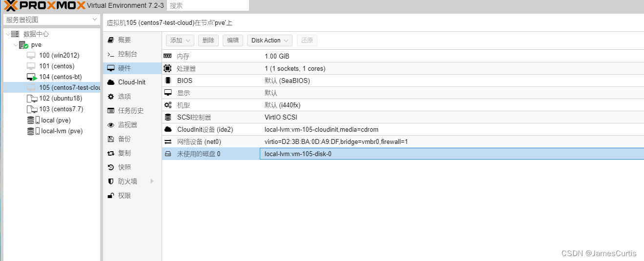Viewport: 644px width, 261px height.
Task: Click the CPU icon beside 处理器
Action: coord(168,68)
